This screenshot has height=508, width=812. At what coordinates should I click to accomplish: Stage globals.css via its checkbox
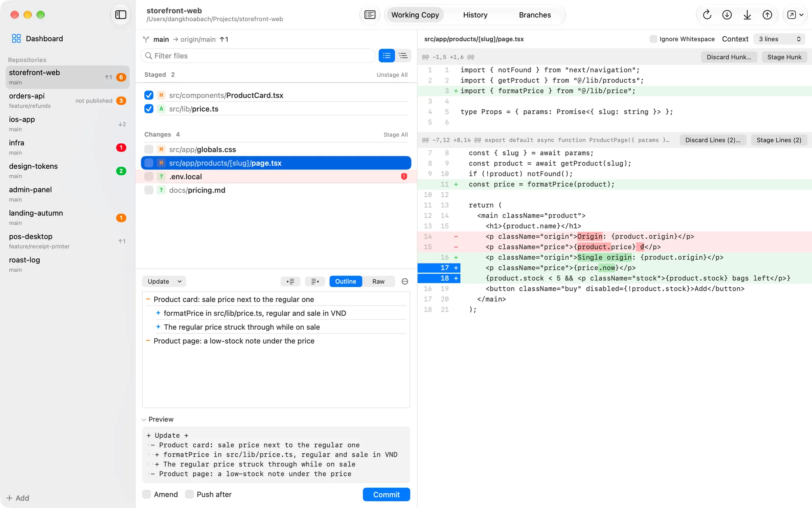(149, 150)
